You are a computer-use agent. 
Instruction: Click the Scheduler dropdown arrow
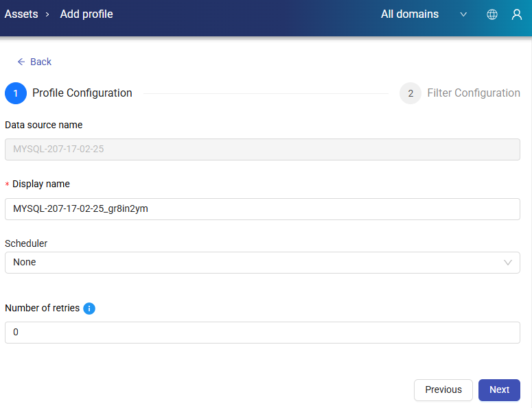click(508, 263)
